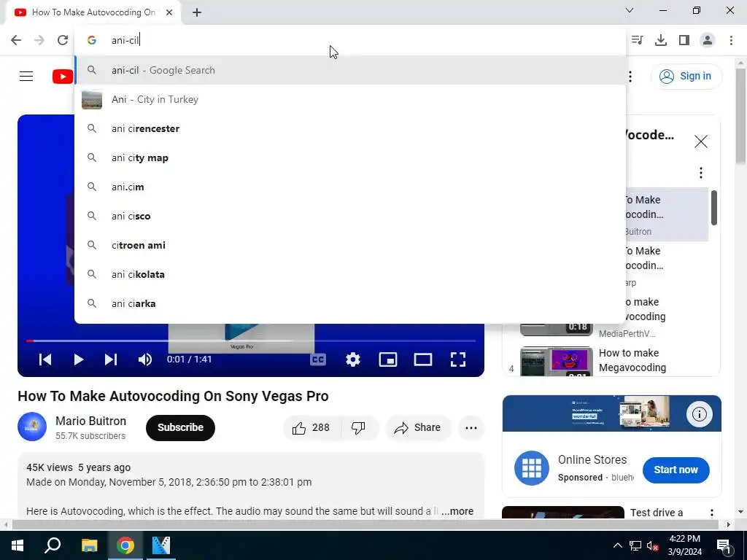Open Windows Start menu
Viewport: 747px width, 560px height.
click(18, 545)
